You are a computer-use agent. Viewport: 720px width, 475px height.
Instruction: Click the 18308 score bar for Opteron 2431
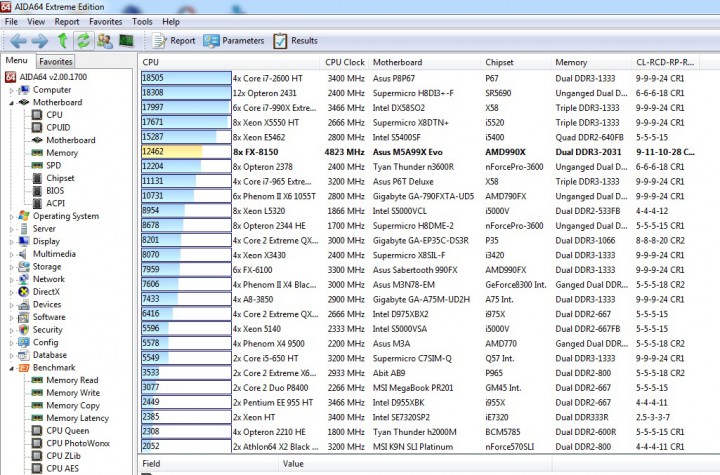coord(186,93)
